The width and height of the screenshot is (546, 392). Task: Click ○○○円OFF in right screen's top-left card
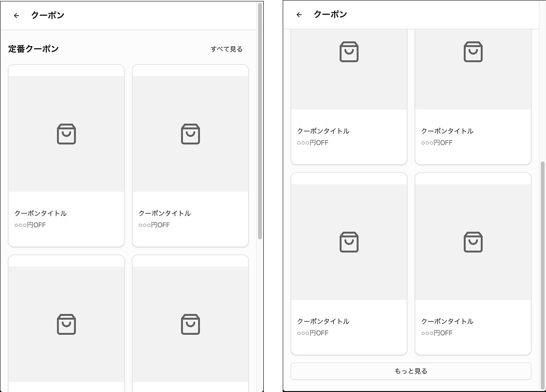(x=312, y=143)
